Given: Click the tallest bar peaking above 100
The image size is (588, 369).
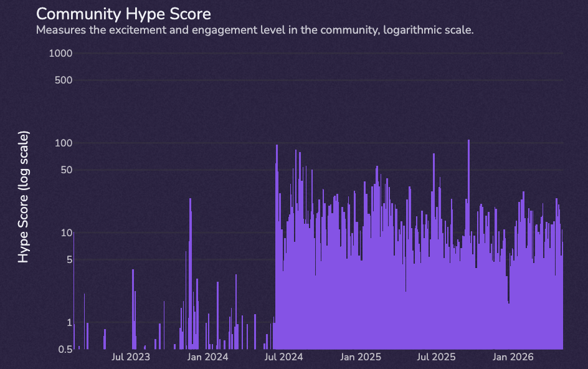Looking at the screenshot, I should click(x=469, y=244).
